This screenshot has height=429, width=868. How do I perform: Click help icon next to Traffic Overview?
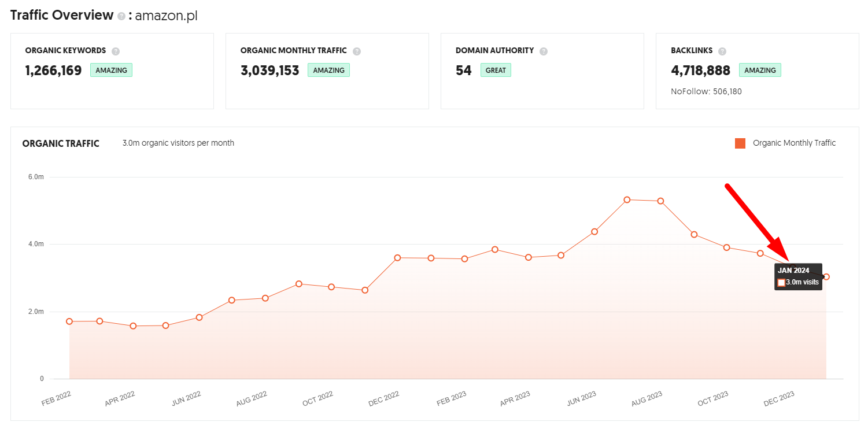[x=121, y=16]
